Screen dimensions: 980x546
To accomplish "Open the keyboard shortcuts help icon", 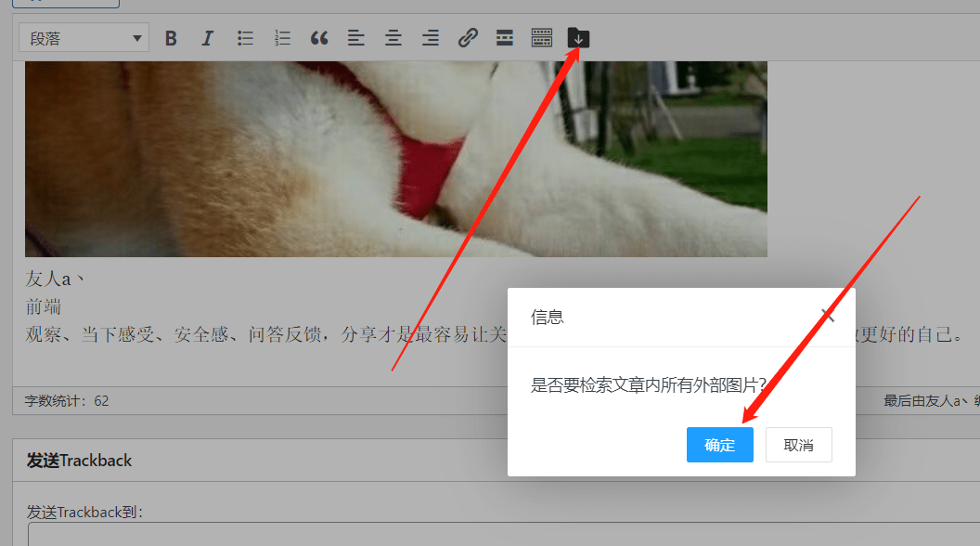I will coord(541,37).
